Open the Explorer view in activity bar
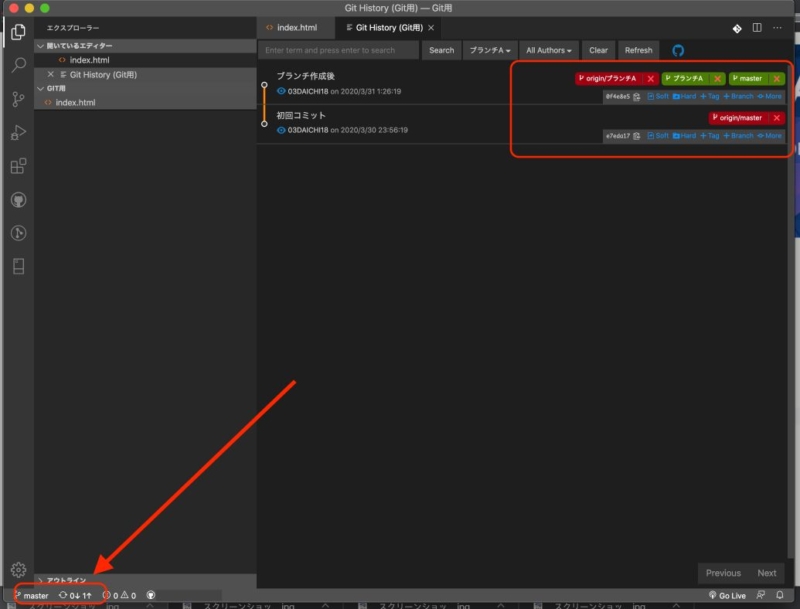 coord(18,32)
